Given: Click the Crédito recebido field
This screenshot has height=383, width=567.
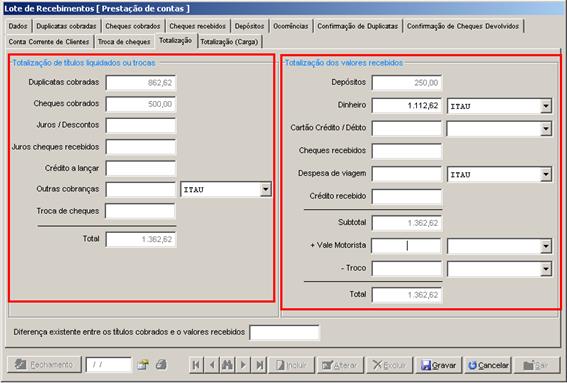Looking at the screenshot, I should 406,197.
